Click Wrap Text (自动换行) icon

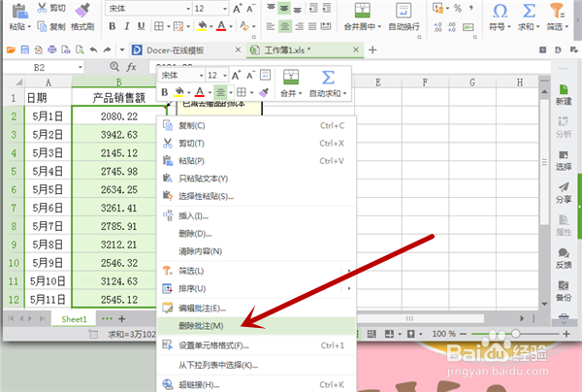404,10
